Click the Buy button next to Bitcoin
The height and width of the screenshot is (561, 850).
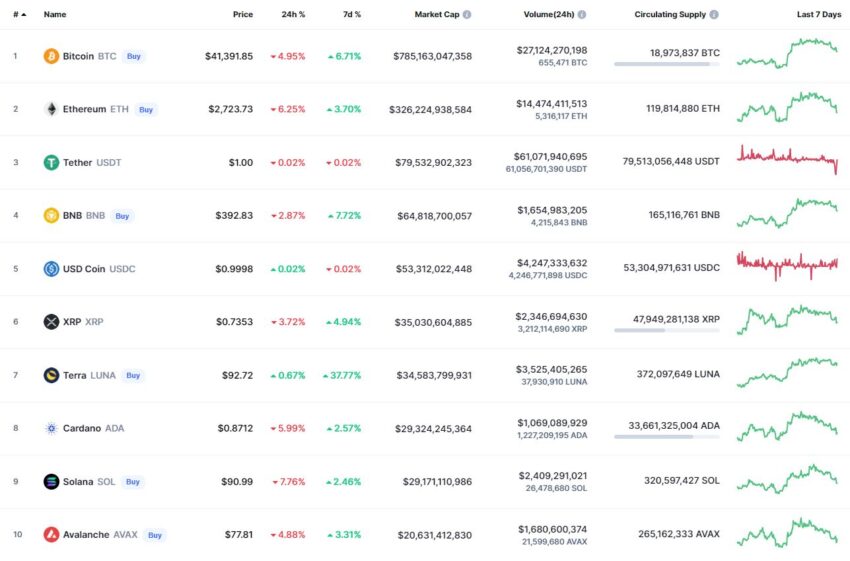coord(133,56)
